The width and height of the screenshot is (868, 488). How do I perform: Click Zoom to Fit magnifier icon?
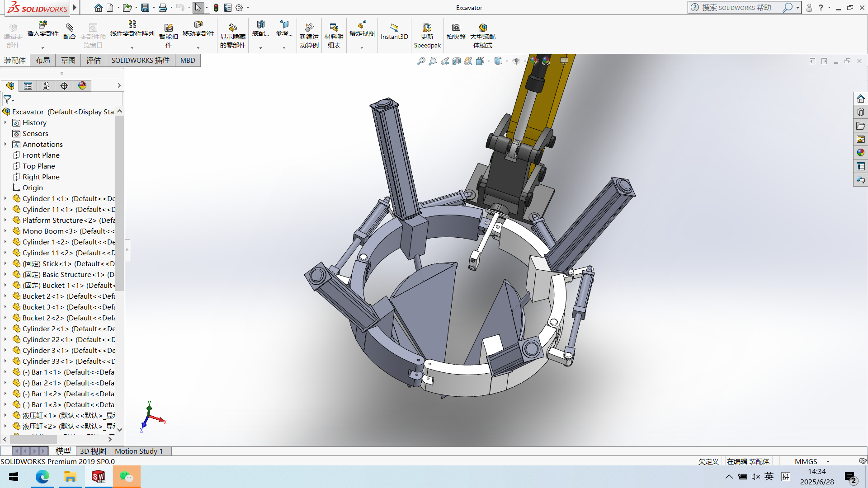click(x=421, y=61)
